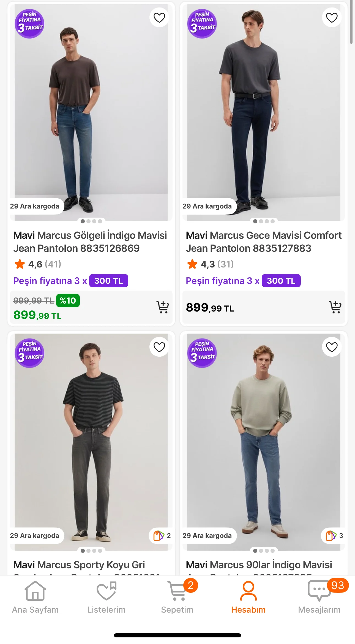Add Gece Mavisi Comfort jean to cart

click(x=335, y=307)
